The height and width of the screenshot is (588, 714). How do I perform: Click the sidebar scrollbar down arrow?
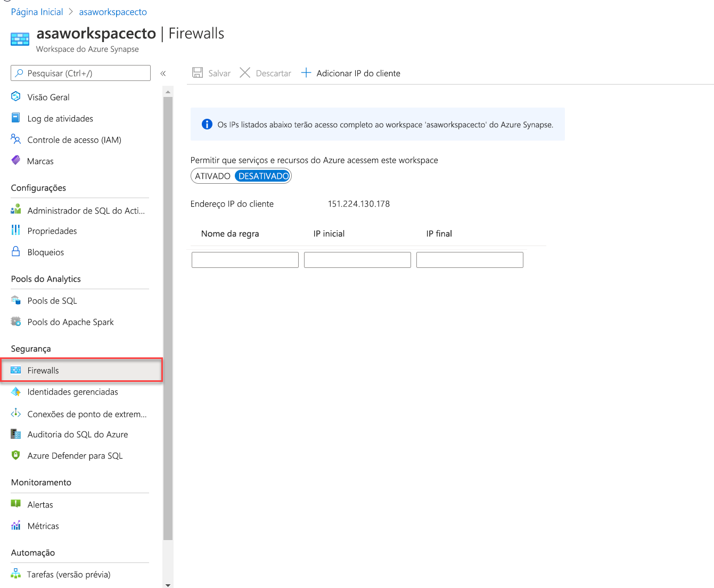click(168, 585)
